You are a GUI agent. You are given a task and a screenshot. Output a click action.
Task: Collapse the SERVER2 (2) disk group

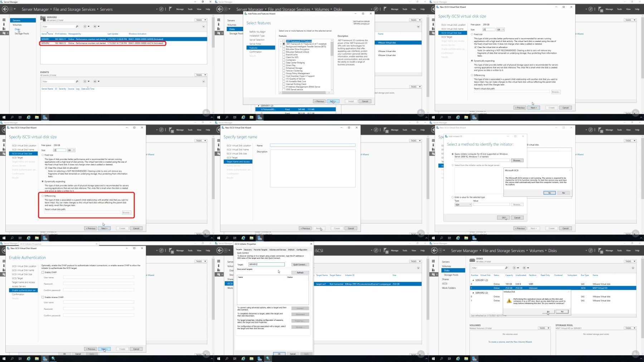click(473, 293)
